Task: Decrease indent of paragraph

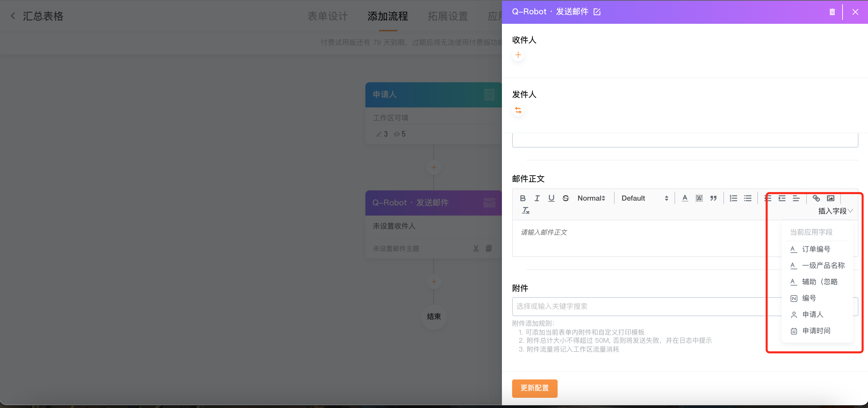Action: coord(768,198)
